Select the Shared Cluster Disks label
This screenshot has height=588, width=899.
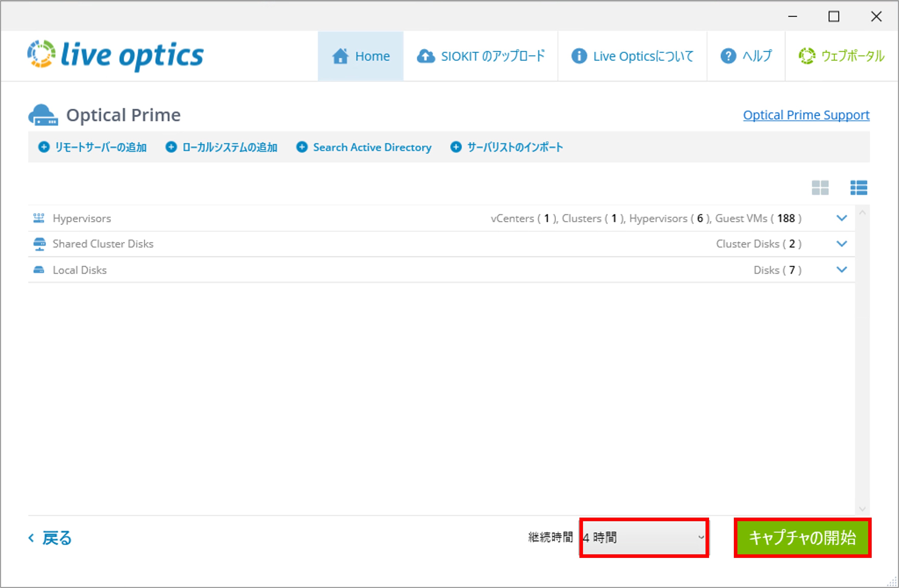(103, 244)
